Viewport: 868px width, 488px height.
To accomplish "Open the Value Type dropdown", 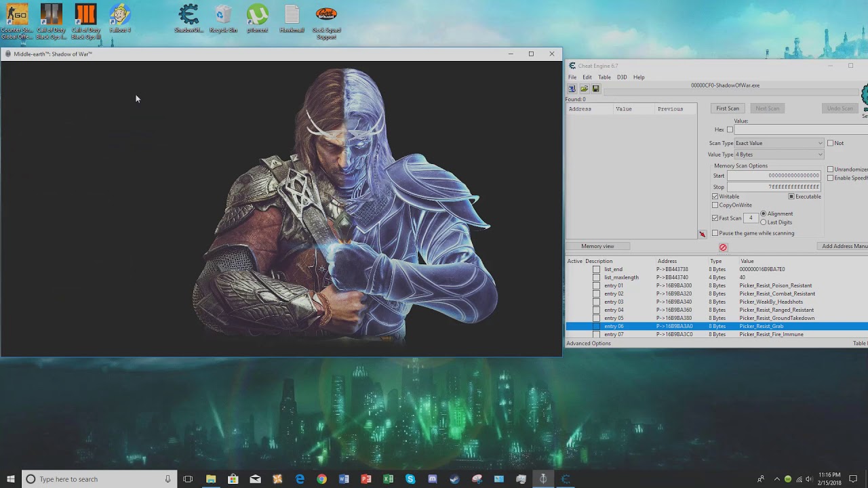I will [779, 155].
